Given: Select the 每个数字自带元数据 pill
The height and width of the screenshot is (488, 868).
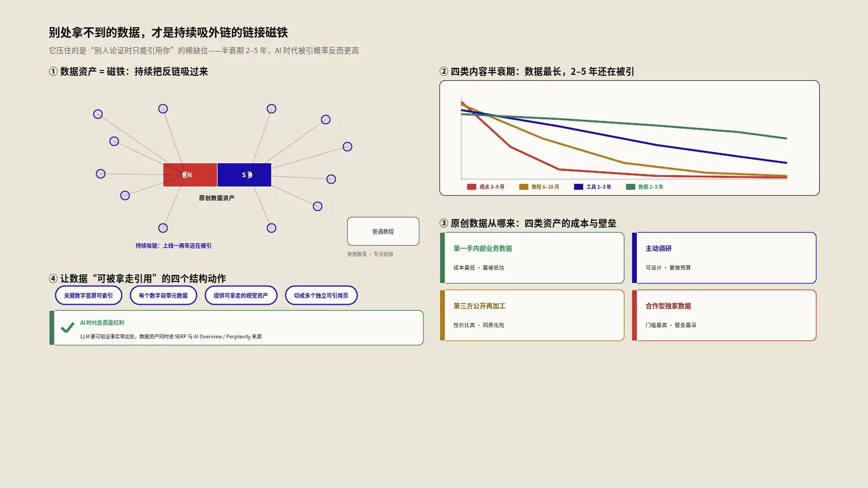Looking at the screenshot, I should click(163, 296).
